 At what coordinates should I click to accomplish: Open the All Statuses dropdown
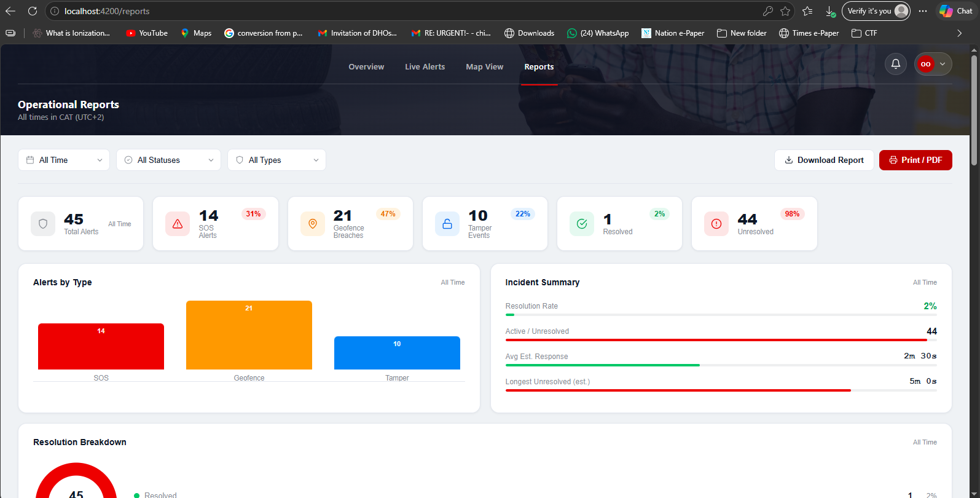click(x=169, y=160)
